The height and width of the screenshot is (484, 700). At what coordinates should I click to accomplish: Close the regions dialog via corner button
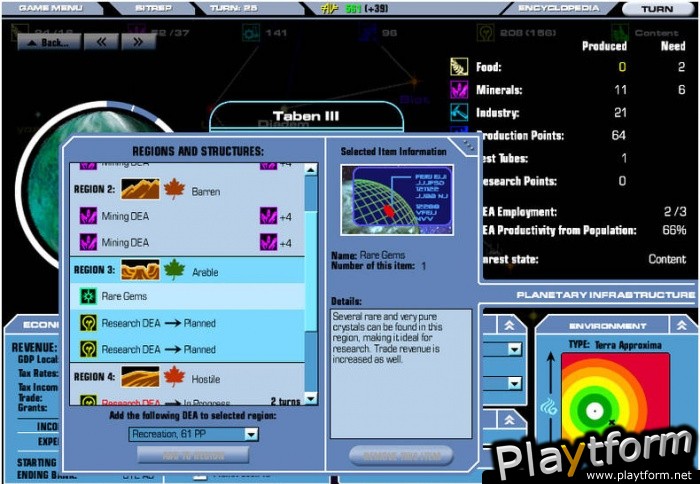coord(469,145)
